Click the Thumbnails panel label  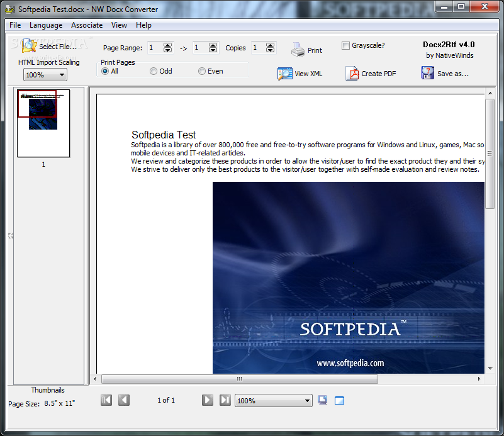pos(48,390)
